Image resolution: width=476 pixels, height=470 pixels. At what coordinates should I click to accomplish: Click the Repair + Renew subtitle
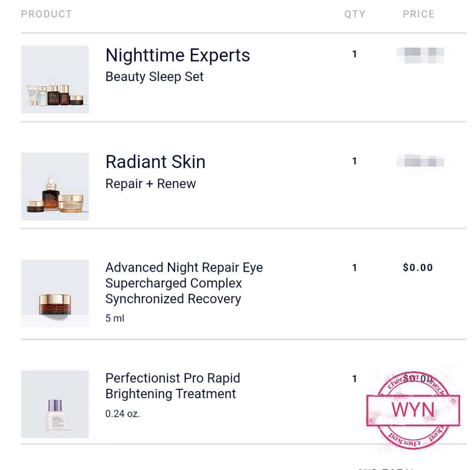151,184
